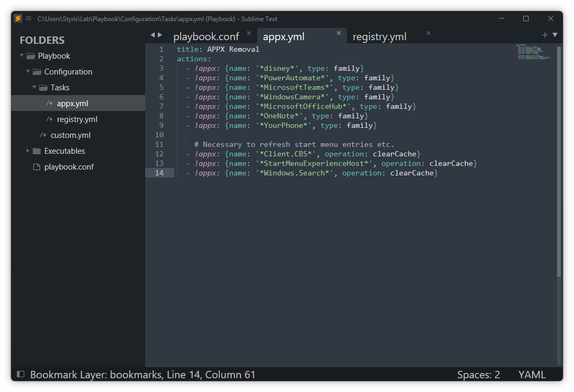Change syntax via YAML status button
Image resolution: width=574 pixels, height=392 pixels.
coord(532,375)
